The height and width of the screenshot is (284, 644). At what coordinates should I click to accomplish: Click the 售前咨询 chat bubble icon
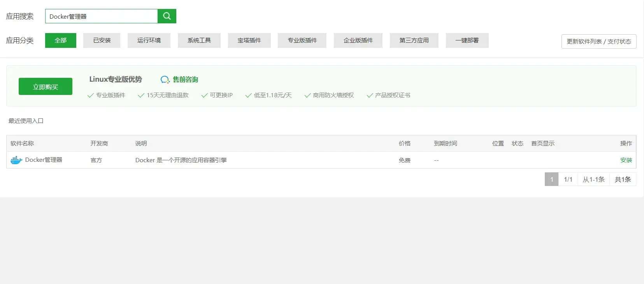point(165,79)
